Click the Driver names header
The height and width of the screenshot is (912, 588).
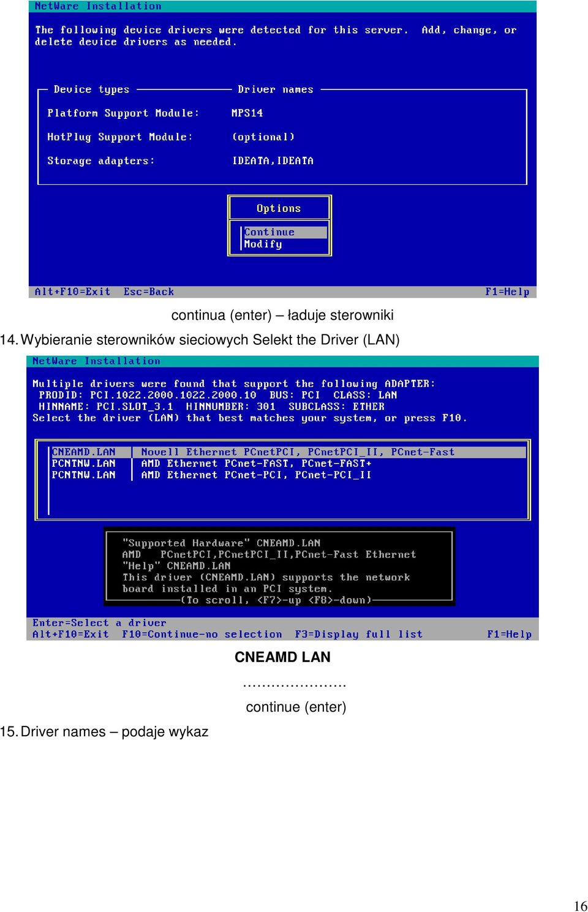coord(276,89)
